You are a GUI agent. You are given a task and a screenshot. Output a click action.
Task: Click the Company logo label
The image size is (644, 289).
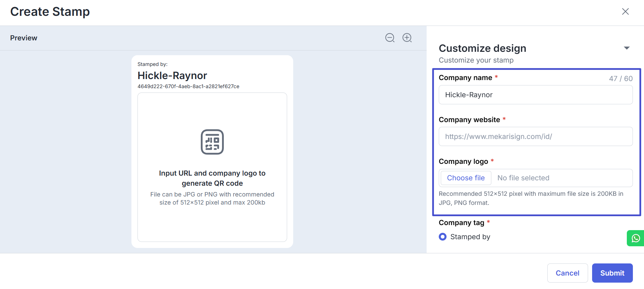[463, 161]
